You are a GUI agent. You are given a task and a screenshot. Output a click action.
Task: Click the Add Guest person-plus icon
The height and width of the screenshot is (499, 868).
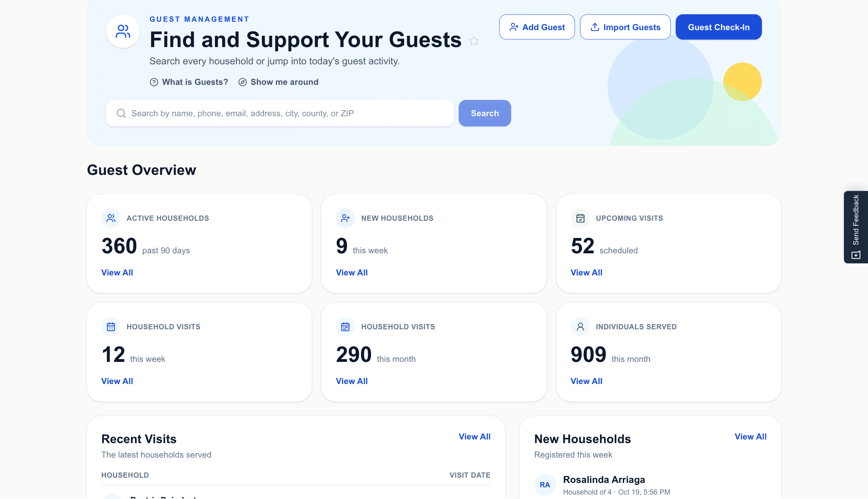pyautogui.click(x=514, y=27)
